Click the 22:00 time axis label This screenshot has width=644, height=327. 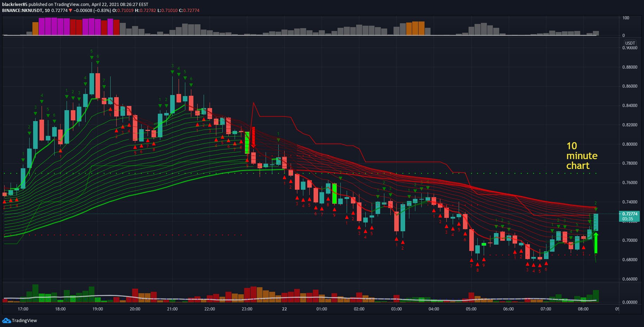point(210,309)
